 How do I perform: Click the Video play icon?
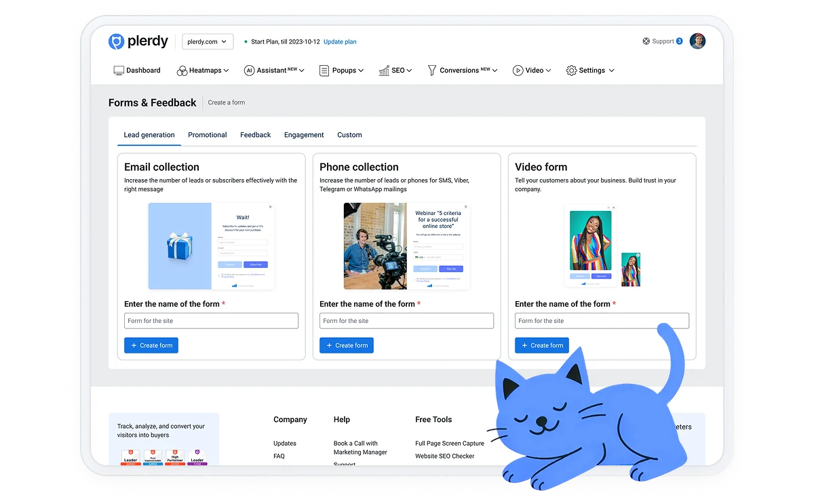point(518,71)
